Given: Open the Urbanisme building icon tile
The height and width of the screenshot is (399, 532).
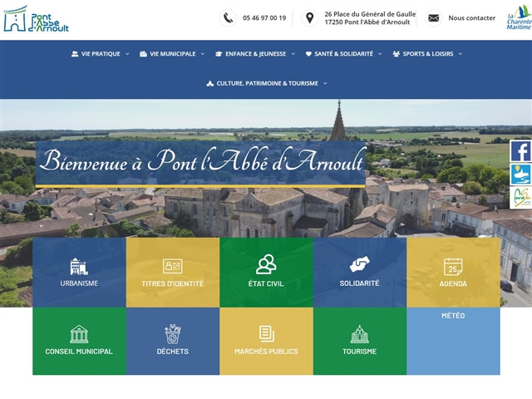Looking at the screenshot, I should coord(79,272).
